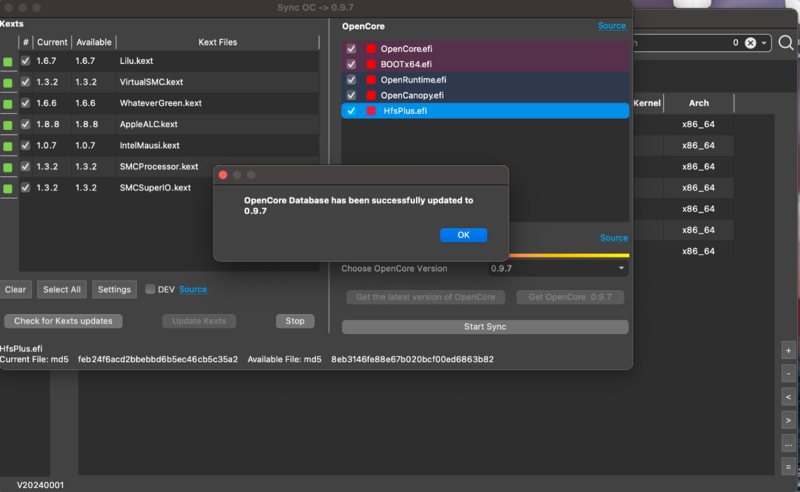Click the minus button in side toolbar
This screenshot has width=800, height=492.
788,374
